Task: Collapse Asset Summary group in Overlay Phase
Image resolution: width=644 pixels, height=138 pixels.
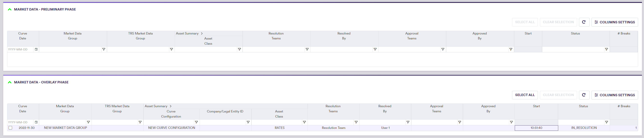Action: [171, 106]
